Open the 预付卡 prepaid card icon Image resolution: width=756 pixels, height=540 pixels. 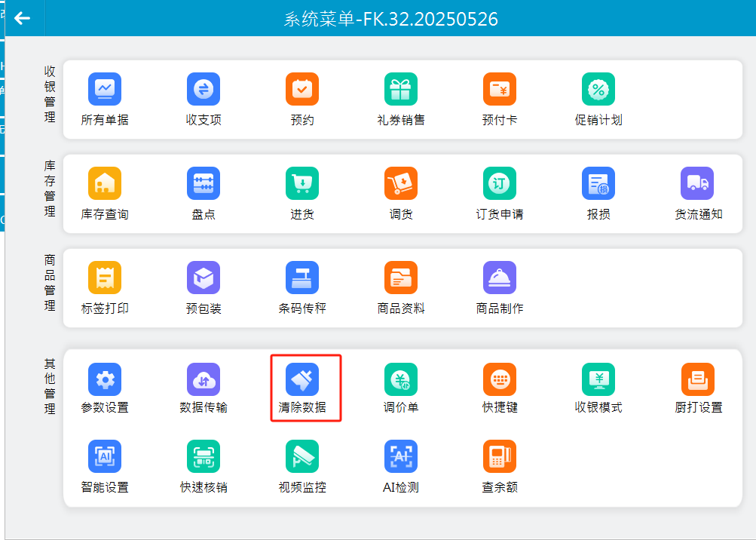coord(500,89)
